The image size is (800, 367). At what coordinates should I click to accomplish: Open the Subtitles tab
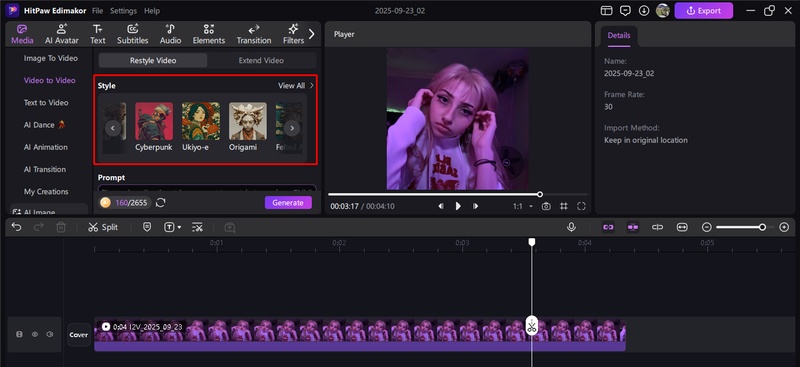tap(133, 34)
